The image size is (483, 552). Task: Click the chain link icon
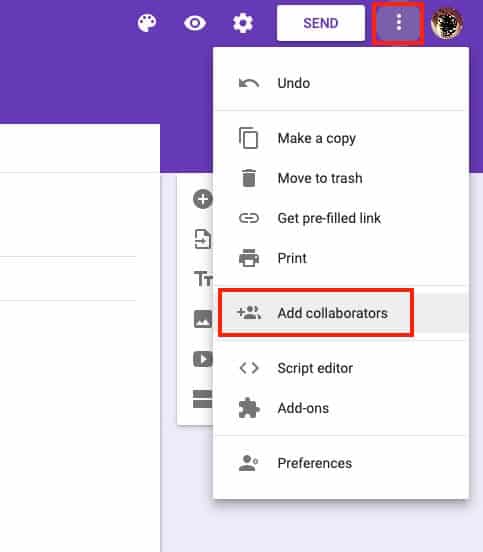249,218
